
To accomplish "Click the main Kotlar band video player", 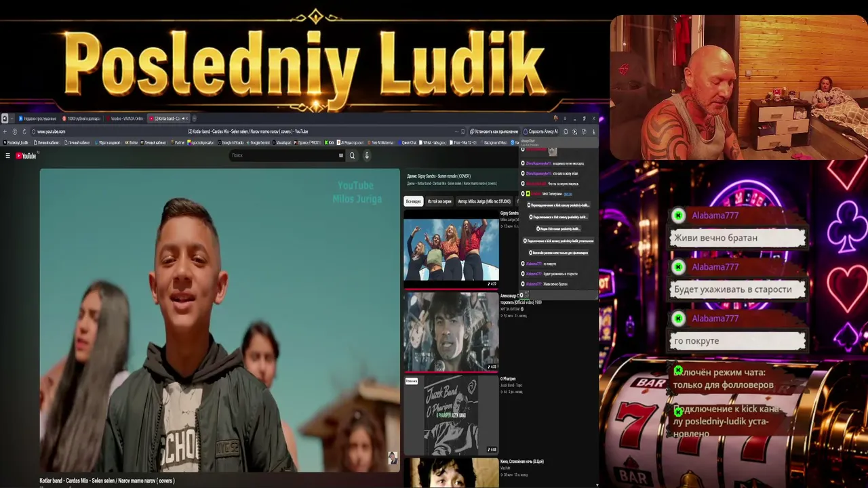I will 220,320.
